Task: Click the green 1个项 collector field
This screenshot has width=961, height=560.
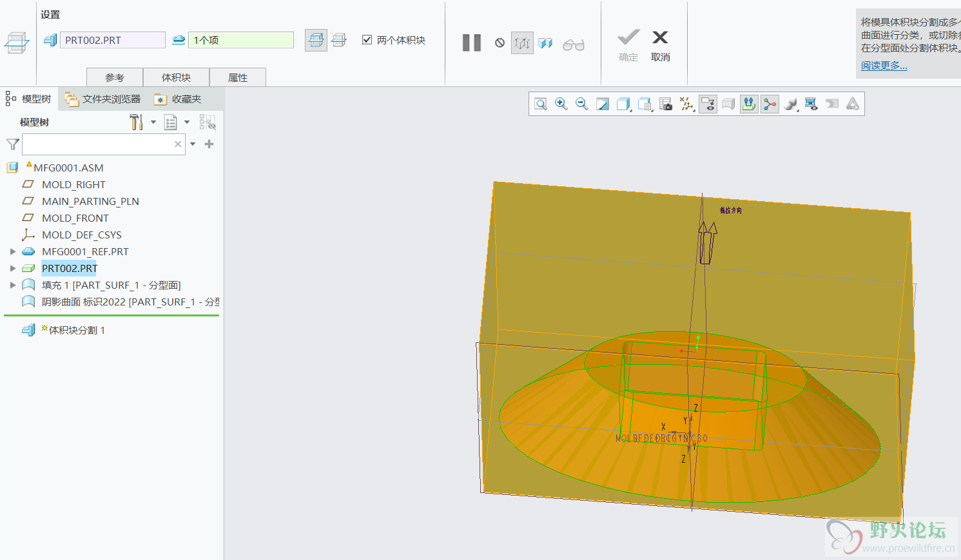Action: [x=240, y=40]
